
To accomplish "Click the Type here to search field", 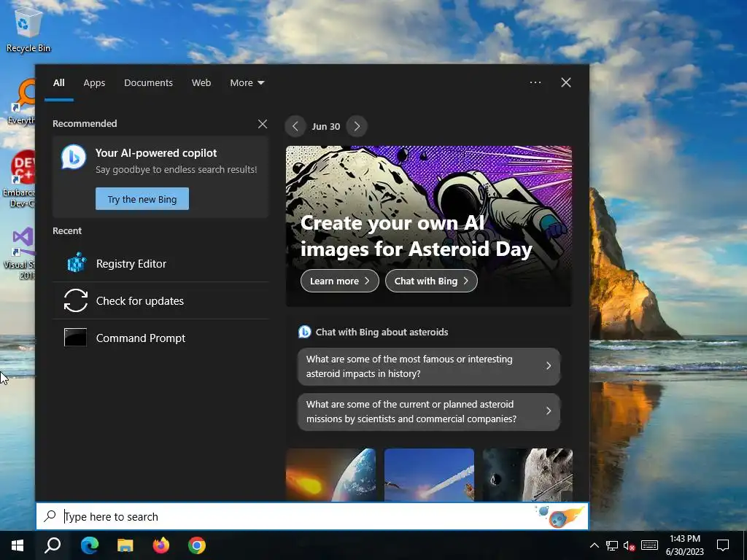I will pos(312,516).
